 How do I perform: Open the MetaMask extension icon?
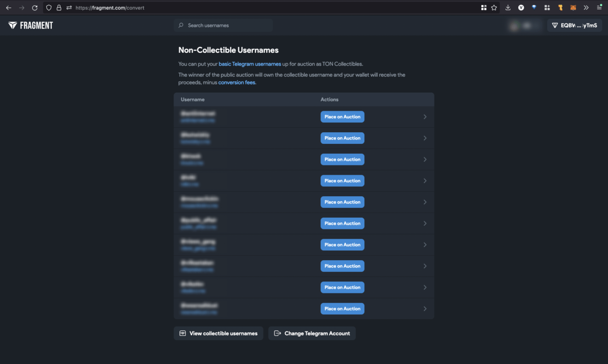[573, 7]
